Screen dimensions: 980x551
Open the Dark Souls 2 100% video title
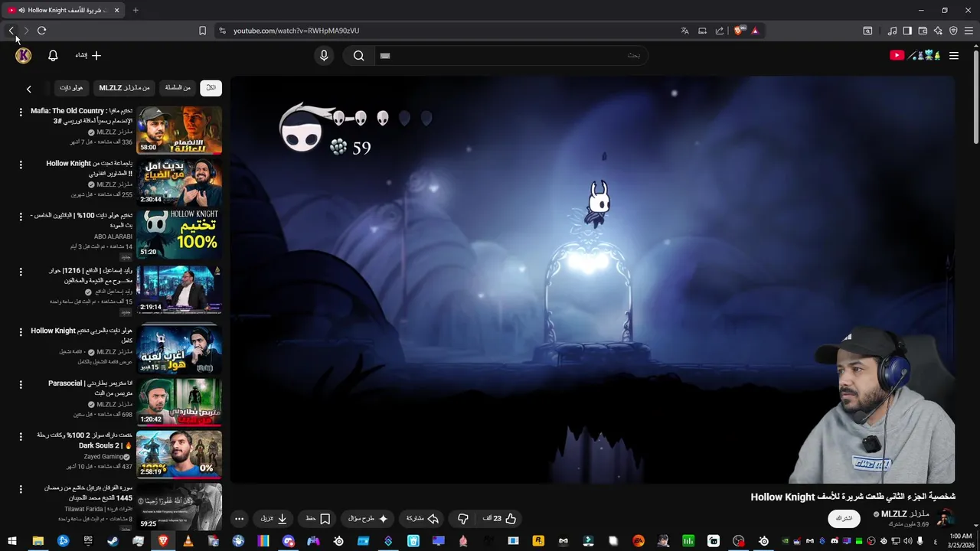tap(84, 440)
